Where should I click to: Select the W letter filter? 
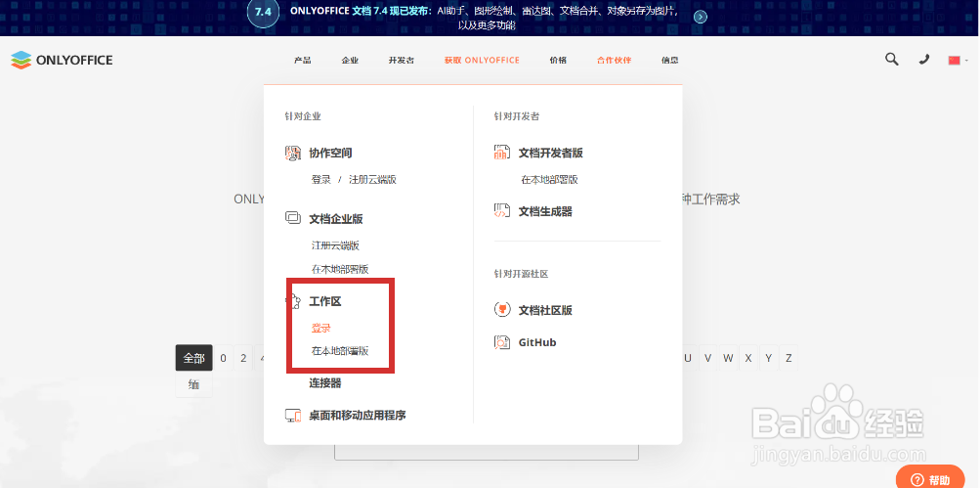pos(728,358)
